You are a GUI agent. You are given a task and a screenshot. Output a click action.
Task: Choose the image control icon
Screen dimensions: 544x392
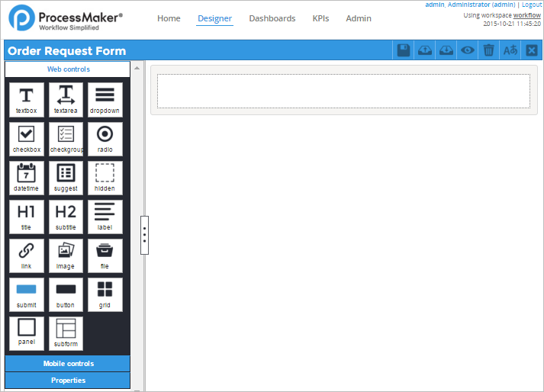66,255
